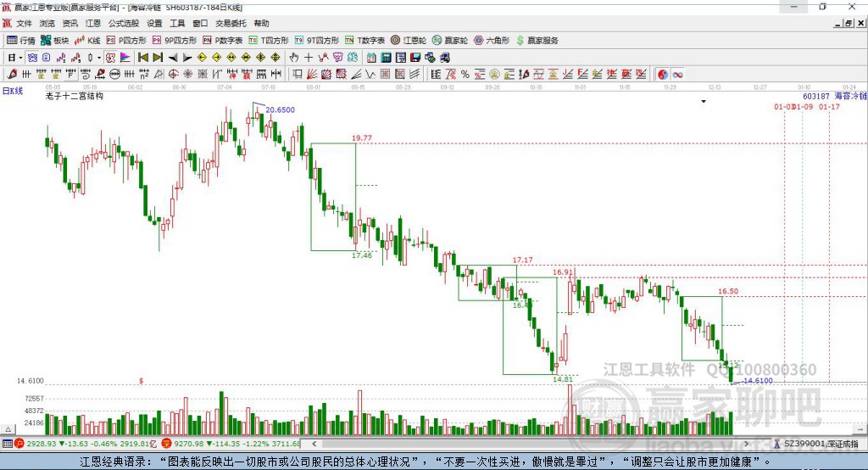This screenshot has width=868, height=470.
Task: Click yellow diamond with left arrow
Action: pyautogui.click(x=202, y=57)
